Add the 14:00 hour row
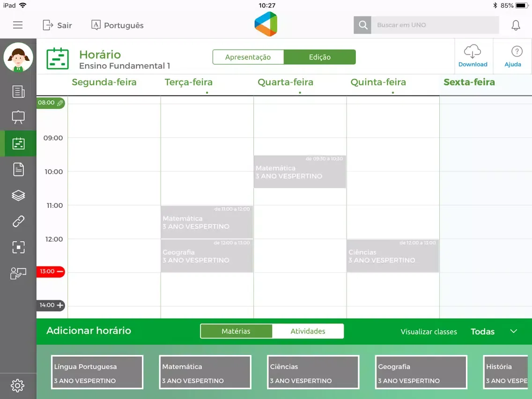This screenshot has height=399, width=532. click(51, 305)
